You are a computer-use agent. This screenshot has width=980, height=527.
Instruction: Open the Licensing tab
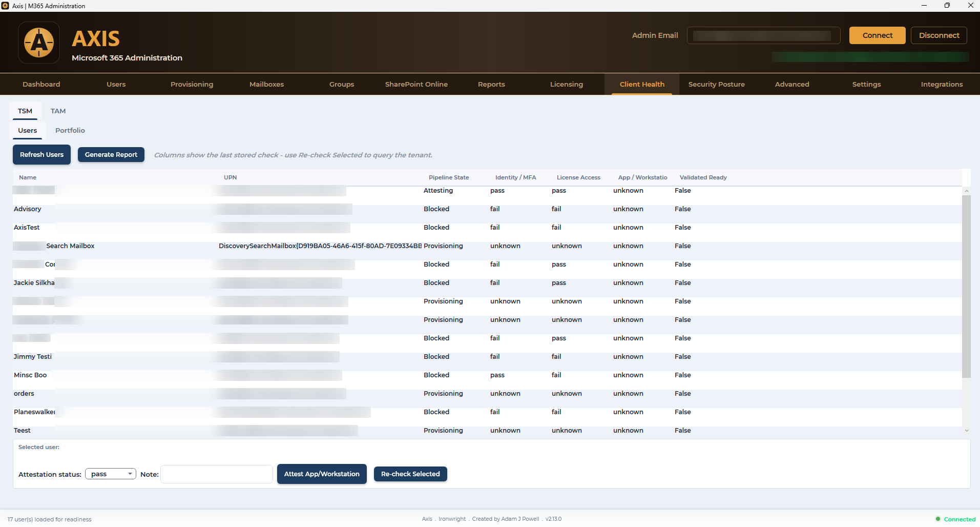pos(567,84)
